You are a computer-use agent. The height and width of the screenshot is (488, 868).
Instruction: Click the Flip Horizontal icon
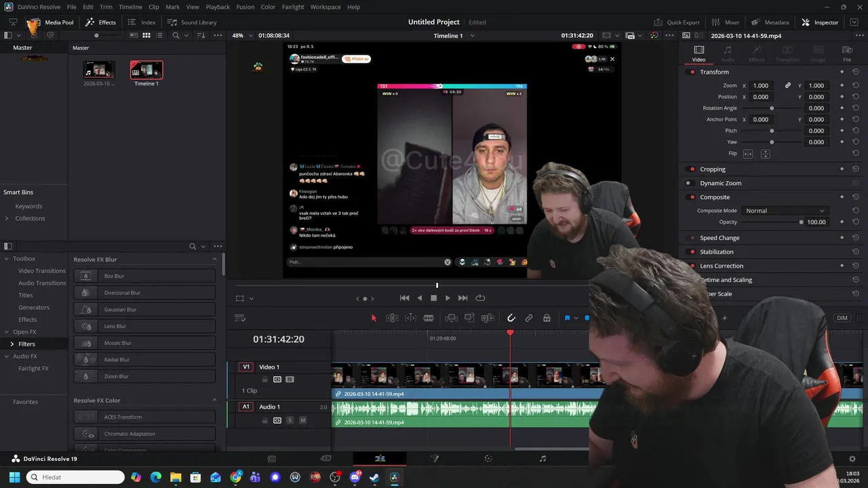pos(749,154)
